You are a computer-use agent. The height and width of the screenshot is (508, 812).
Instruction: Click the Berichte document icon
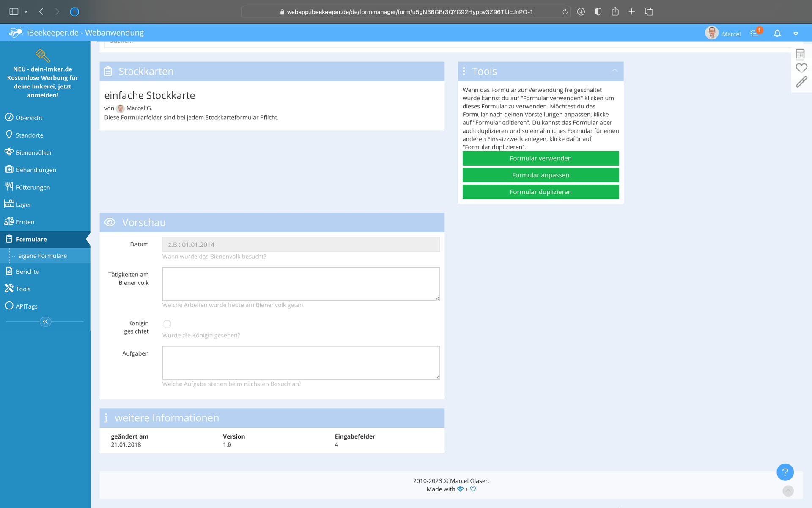(x=9, y=271)
